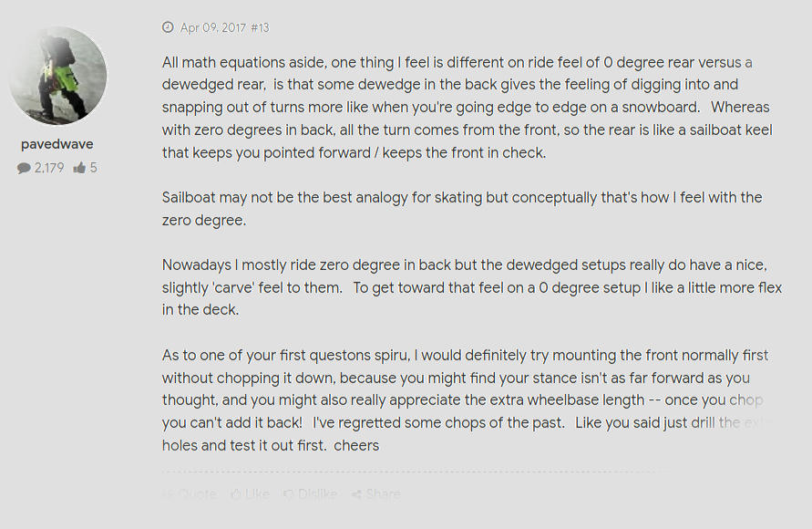This screenshot has height=529, width=812.
Task: Open the Apr 09, 2017 timestamp
Action: (x=213, y=27)
